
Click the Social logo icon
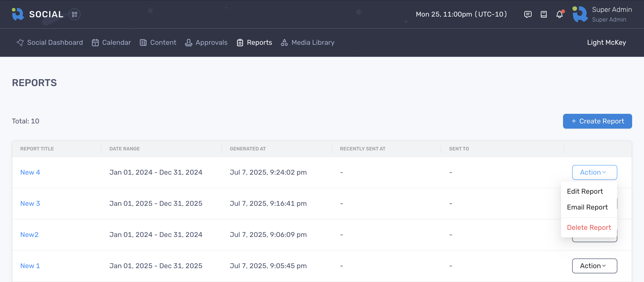tap(18, 14)
